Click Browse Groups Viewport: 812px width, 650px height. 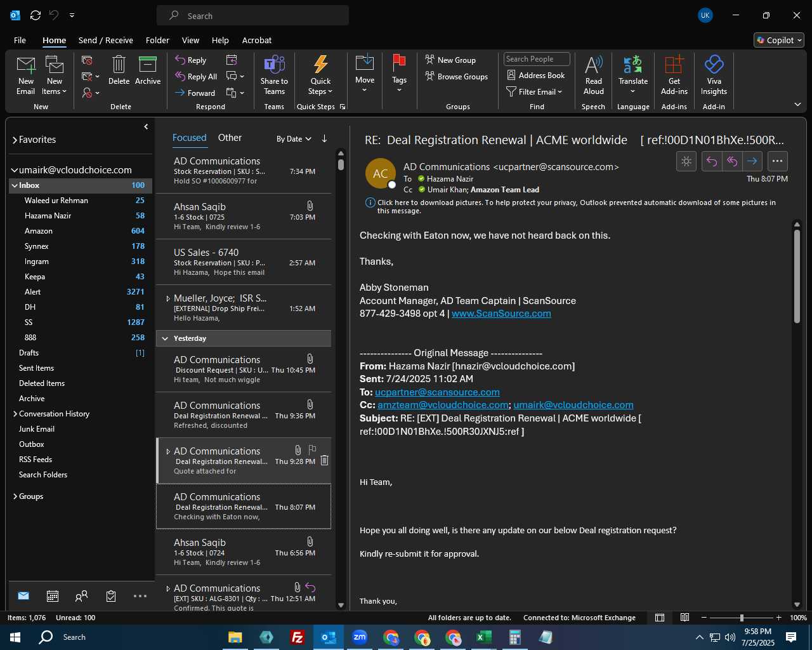457,76
